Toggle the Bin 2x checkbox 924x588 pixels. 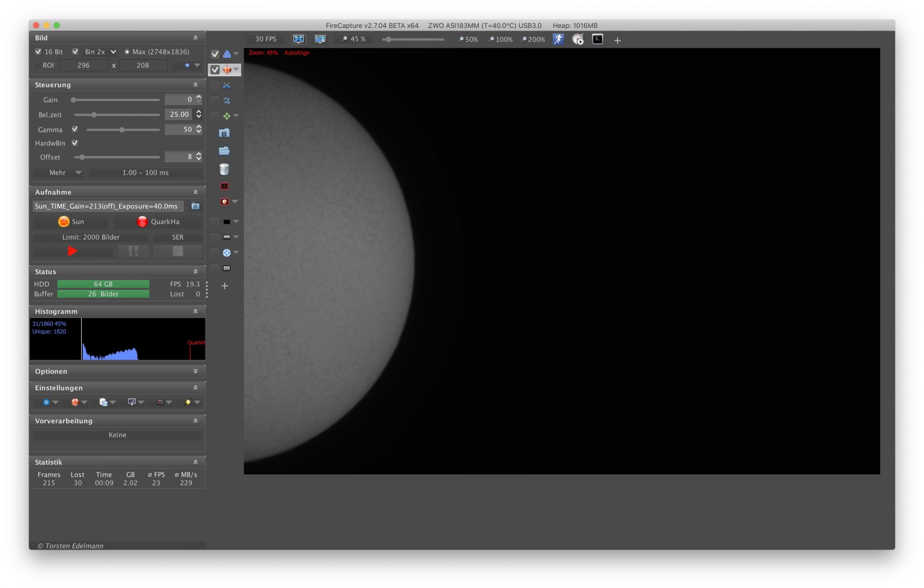coord(75,52)
